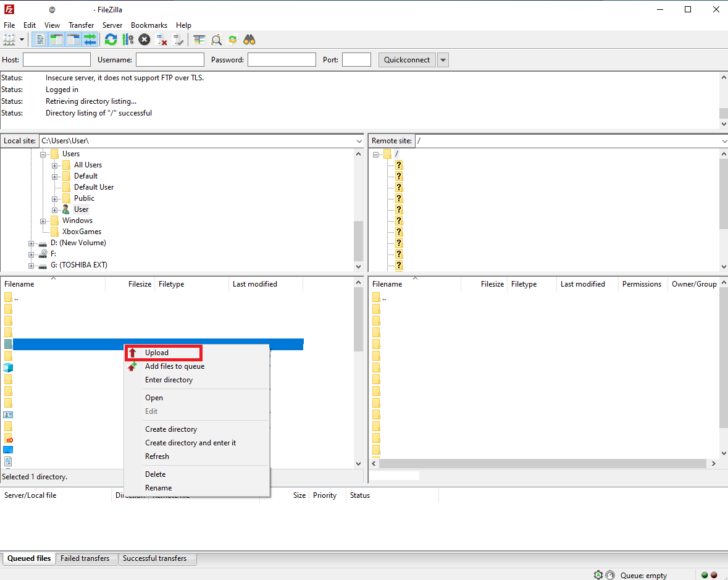
Task: Toggle the message log display
Action: [x=40, y=40]
